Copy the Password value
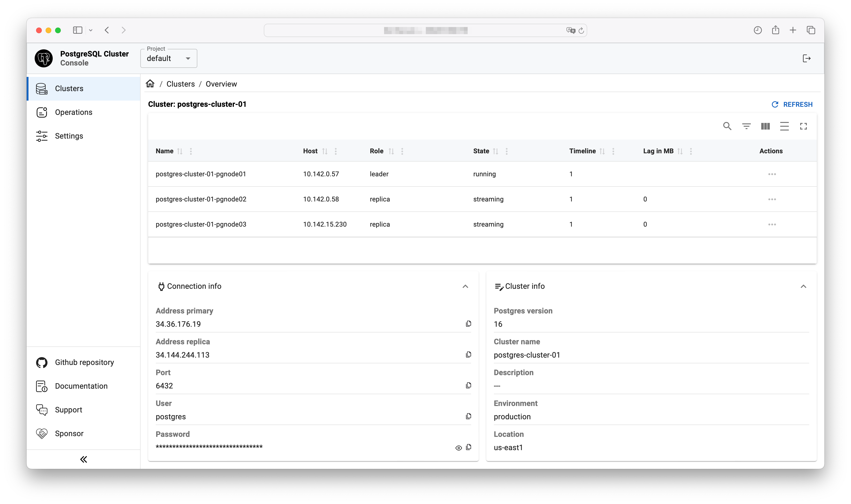This screenshot has height=504, width=851. coord(468,448)
